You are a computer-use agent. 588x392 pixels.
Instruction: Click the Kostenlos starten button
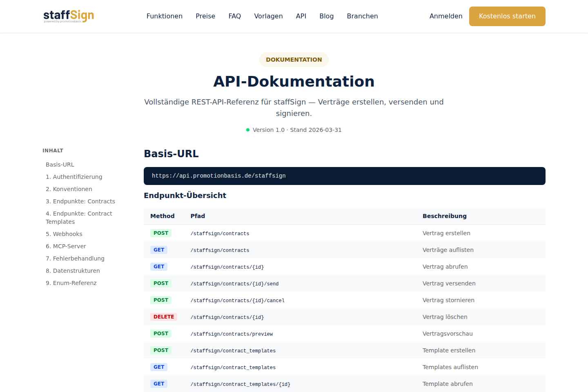(x=507, y=16)
